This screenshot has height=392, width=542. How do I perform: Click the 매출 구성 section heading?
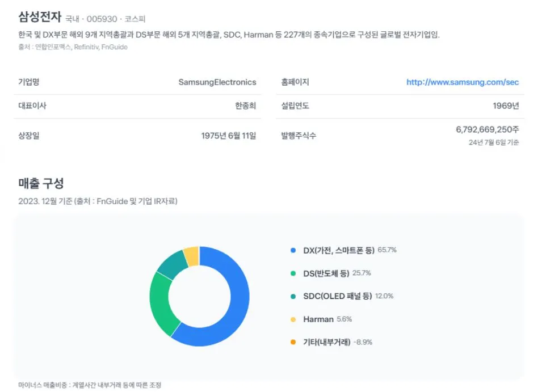pyautogui.click(x=41, y=183)
